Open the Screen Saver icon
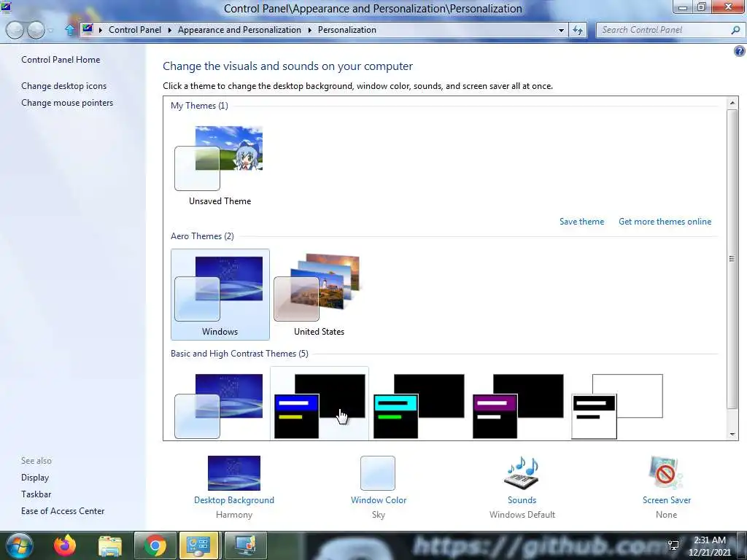This screenshot has height=560, width=747. click(666, 472)
